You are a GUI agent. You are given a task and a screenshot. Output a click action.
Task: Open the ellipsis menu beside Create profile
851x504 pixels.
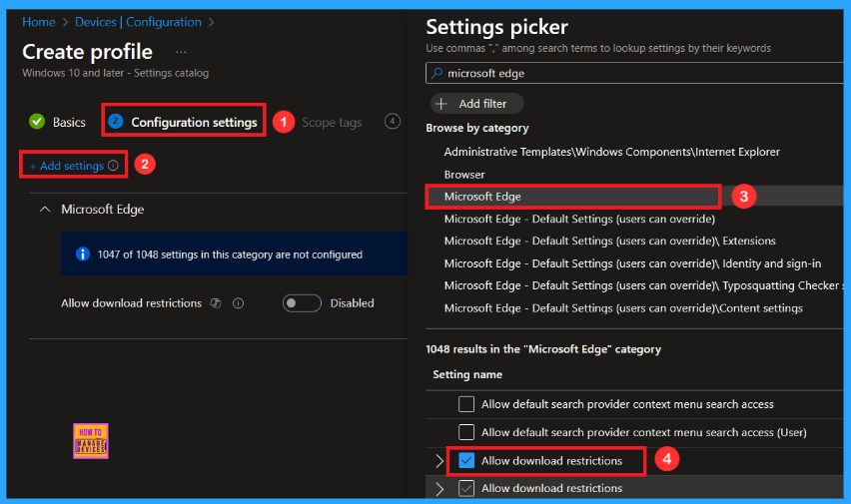pos(181,53)
